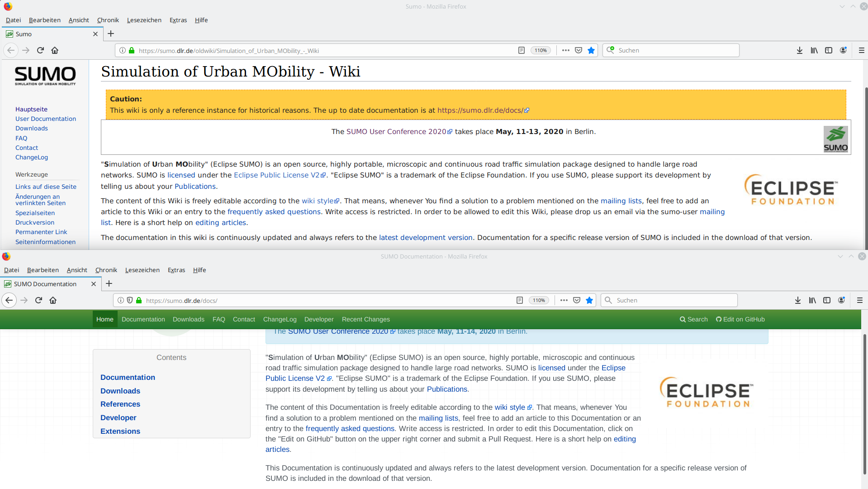Open Chronik menu in top window

click(x=108, y=20)
